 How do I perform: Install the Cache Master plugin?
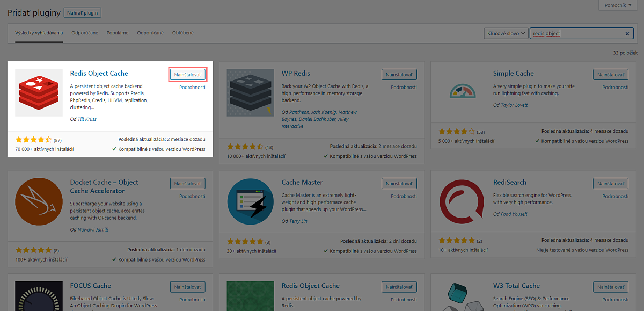(399, 184)
